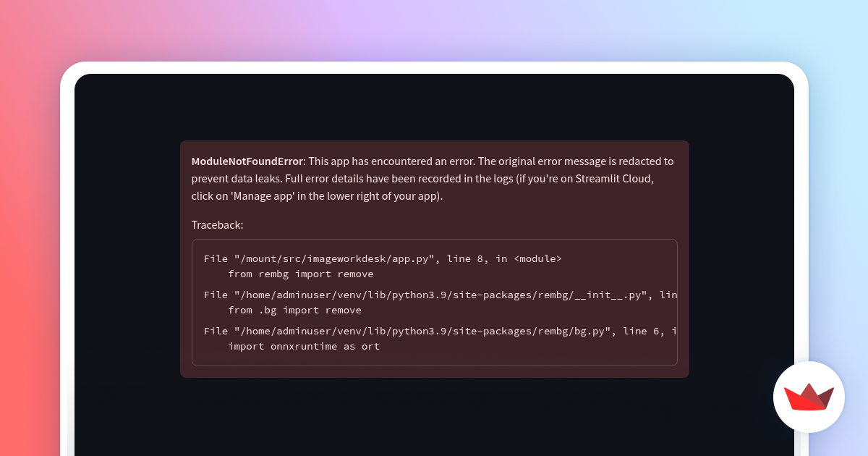Viewport: 868px width, 456px height.
Task: Click the bold ModuleNotFoundError heading
Action: tap(247, 161)
